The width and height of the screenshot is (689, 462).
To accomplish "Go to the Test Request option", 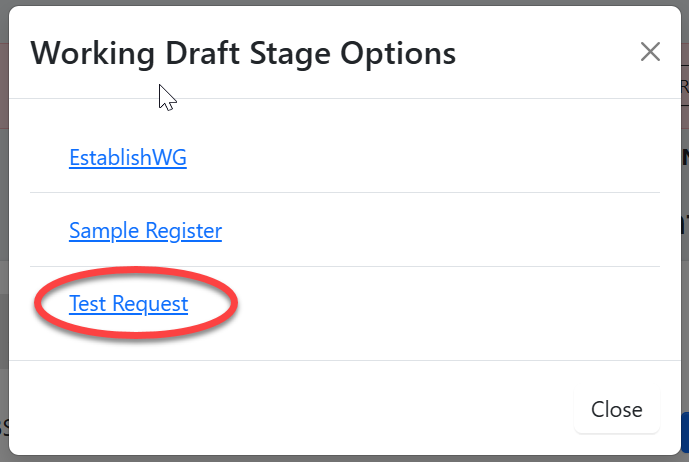I will tap(128, 303).
